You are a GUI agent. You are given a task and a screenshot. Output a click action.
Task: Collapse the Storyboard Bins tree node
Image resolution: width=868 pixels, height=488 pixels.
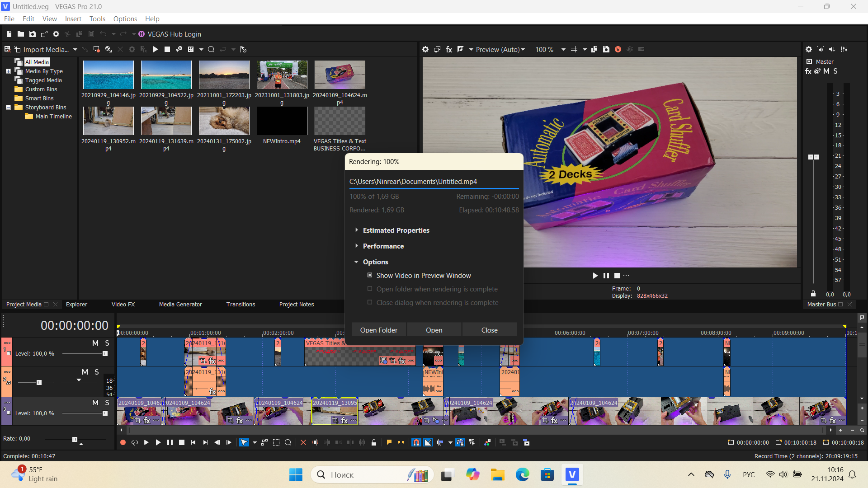pyautogui.click(x=8, y=107)
